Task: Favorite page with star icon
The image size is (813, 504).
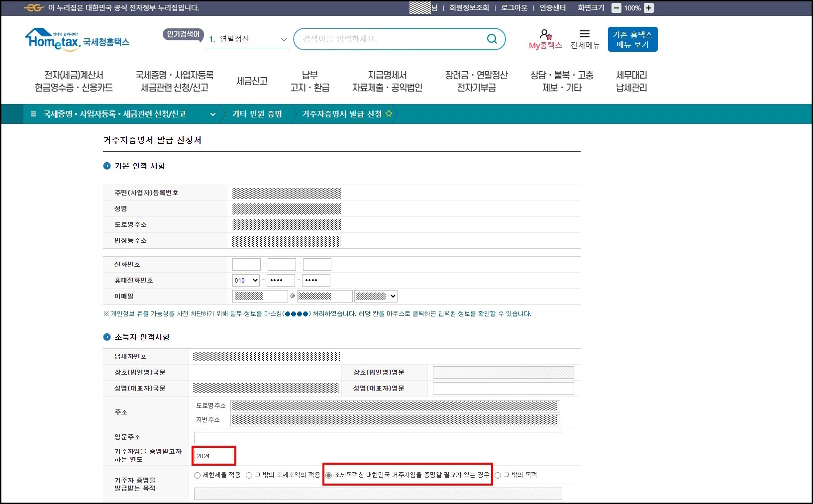Action: [x=389, y=113]
